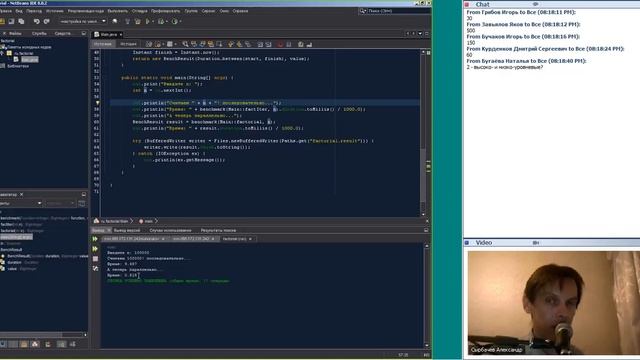
Task: Click the Undo toolbar icon
Action: click(x=37, y=21)
